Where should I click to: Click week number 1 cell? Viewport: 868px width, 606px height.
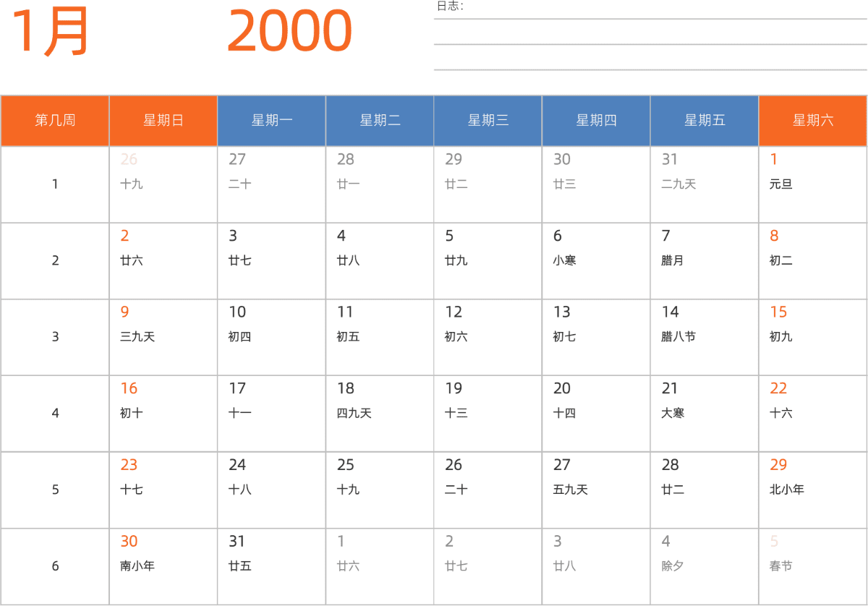click(55, 184)
